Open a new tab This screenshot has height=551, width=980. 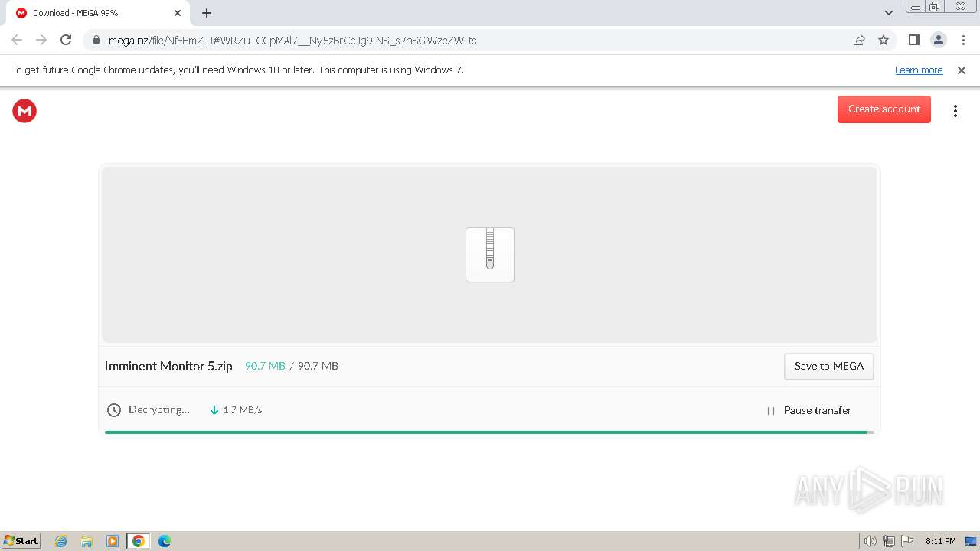pos(207,13)
